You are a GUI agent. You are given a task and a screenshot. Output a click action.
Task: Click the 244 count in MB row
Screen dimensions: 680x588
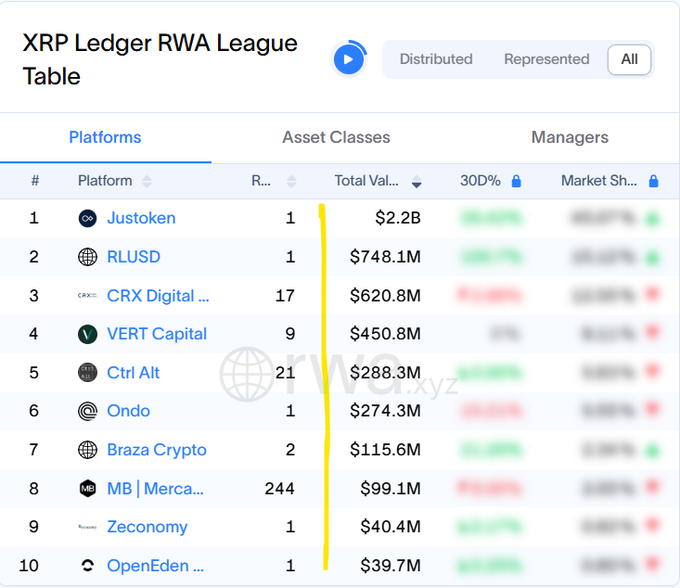(x=280, y=489)
